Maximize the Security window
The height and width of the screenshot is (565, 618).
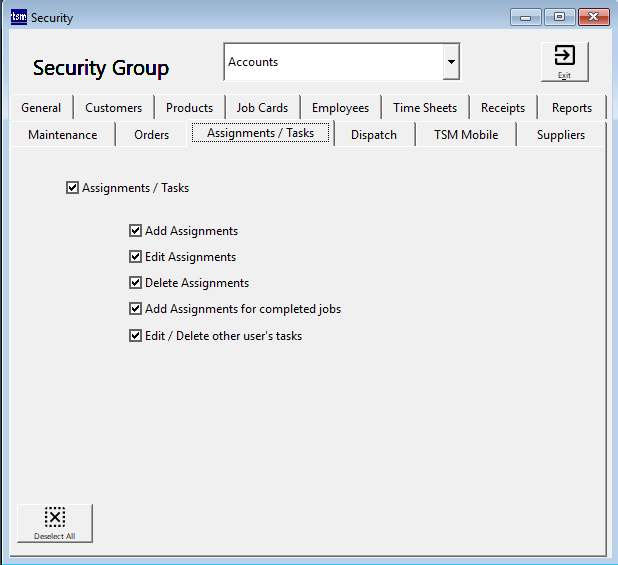[559, 17]
